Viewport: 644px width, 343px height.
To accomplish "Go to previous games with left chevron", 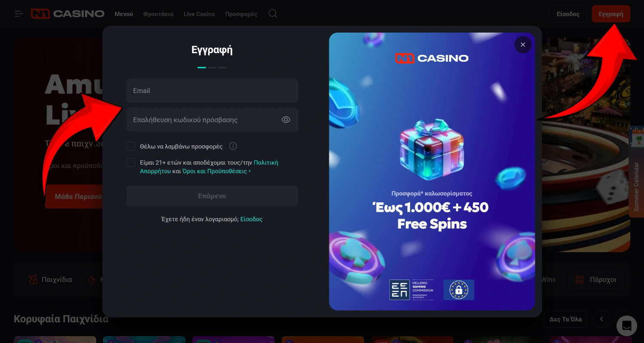I will click(601, 319).
